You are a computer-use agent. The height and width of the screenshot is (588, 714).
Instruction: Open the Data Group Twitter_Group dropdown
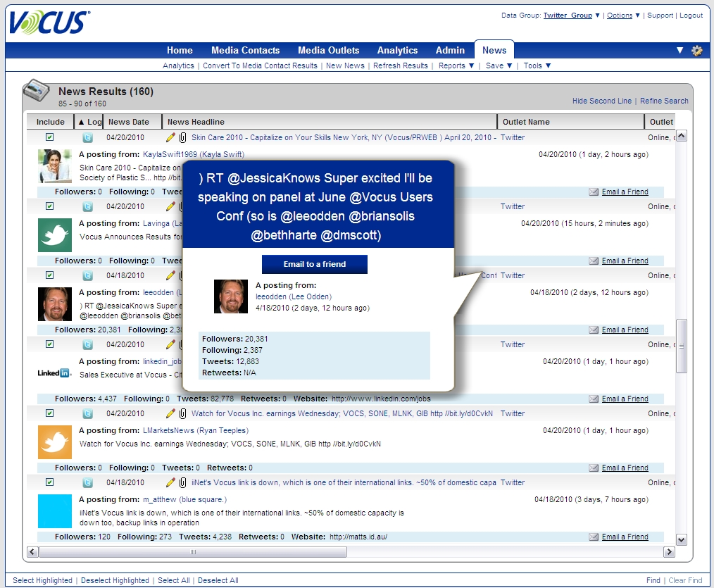(x=572, y=15)
